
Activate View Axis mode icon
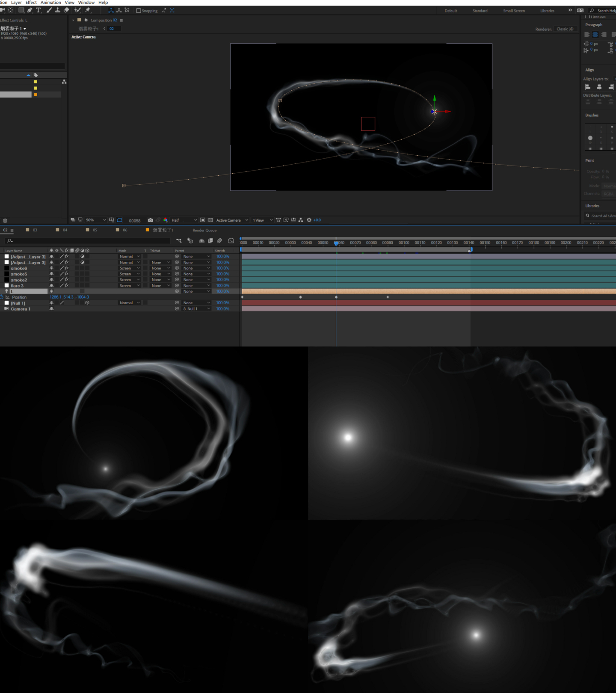pos(127,10)
